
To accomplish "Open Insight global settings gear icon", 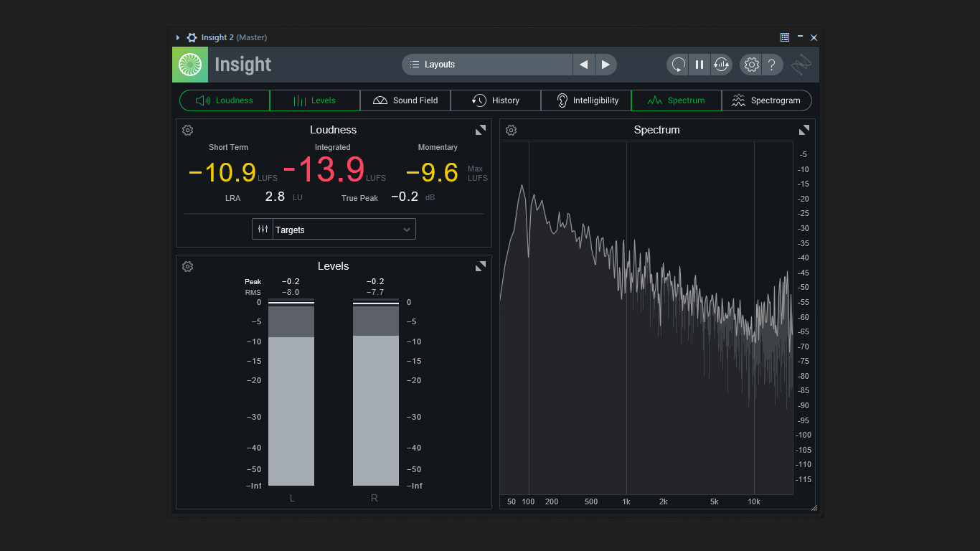I will 751,65.
